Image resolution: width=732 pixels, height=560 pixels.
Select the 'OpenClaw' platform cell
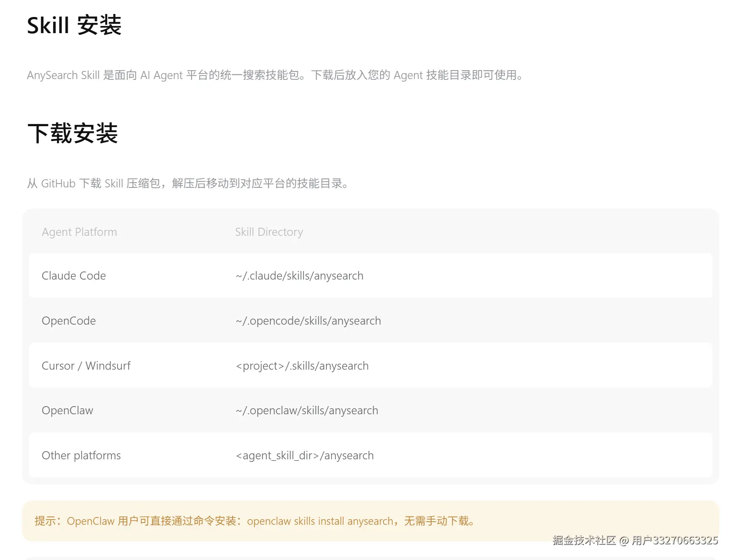(x=68, y=410)
